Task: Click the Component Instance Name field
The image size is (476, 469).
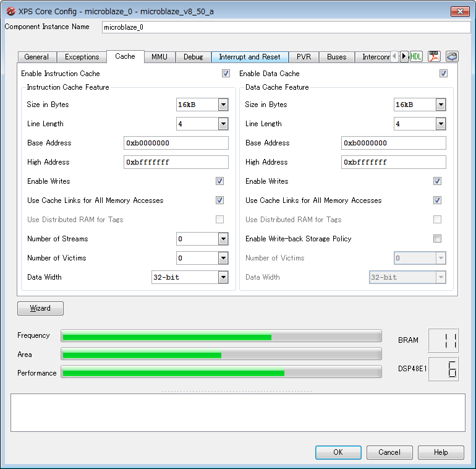Action: (284, 27)
